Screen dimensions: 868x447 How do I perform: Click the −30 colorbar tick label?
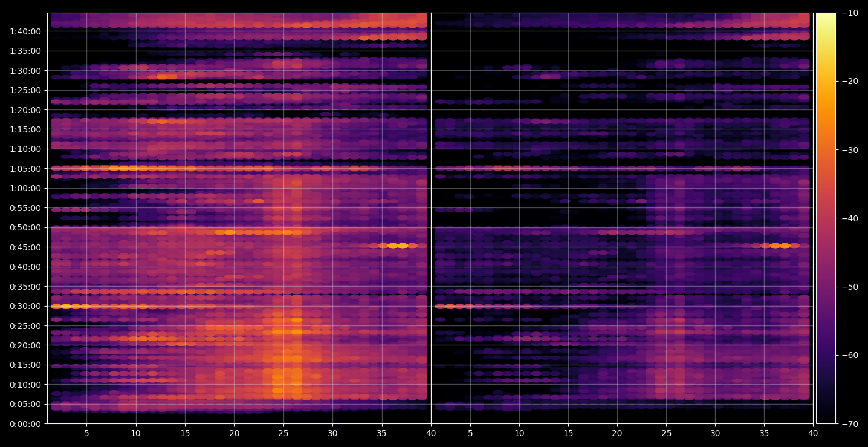[x=850, y=150]
